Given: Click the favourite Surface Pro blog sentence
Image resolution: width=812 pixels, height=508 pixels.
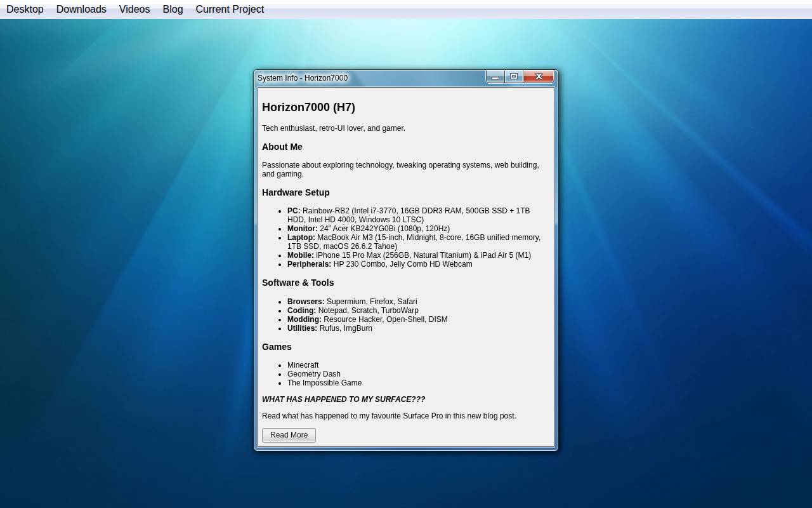Looking at the screenshot, I should tap(389, 416).
